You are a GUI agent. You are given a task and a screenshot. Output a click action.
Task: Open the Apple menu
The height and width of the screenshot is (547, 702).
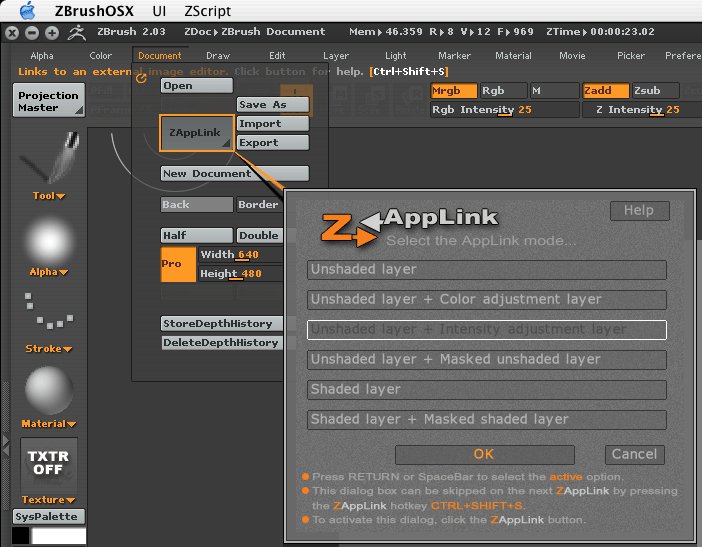(28, 11)
